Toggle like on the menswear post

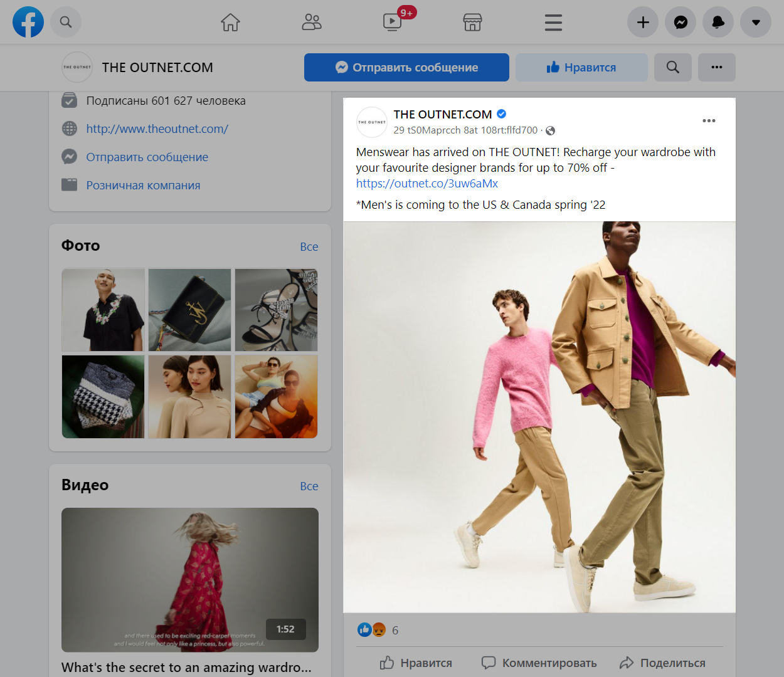[x=416, y=663]
